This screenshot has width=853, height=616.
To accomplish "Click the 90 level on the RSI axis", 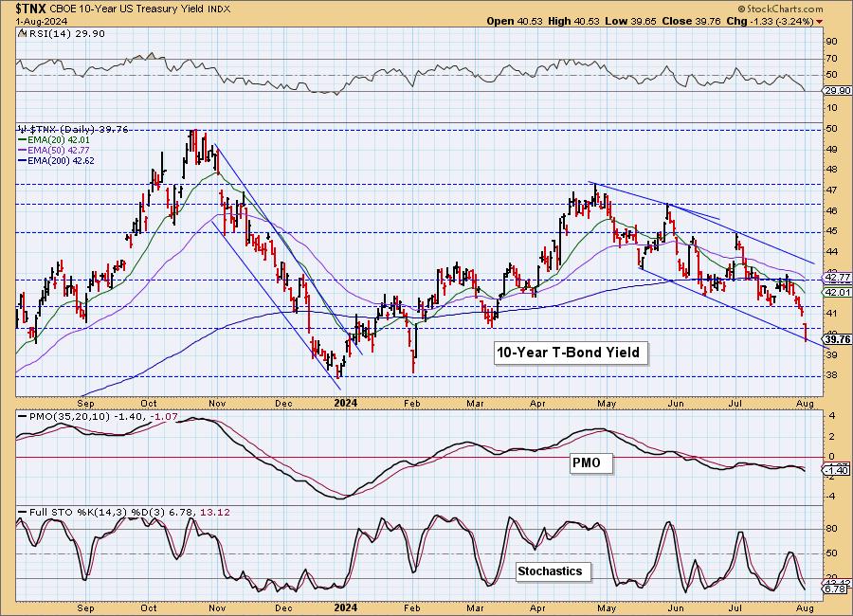I will (x=832, y=42).
